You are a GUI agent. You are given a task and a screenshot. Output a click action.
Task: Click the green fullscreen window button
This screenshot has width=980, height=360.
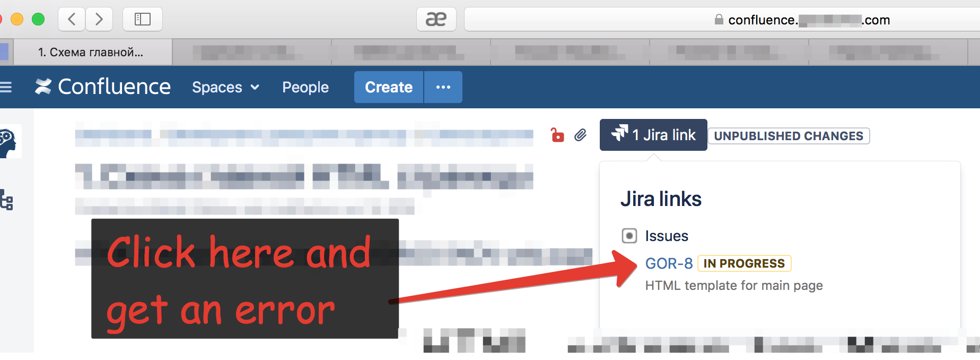[x=38, y=20]
